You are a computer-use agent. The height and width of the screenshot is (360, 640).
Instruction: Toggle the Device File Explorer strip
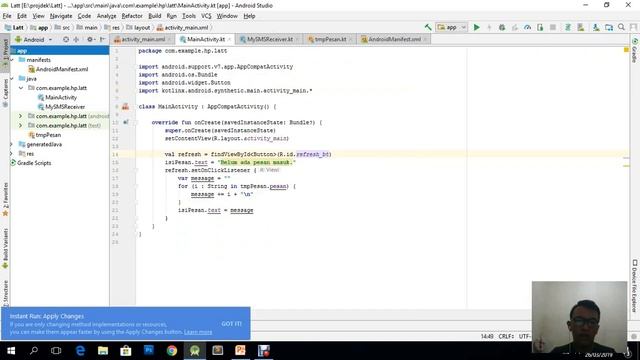coord(635,285)
